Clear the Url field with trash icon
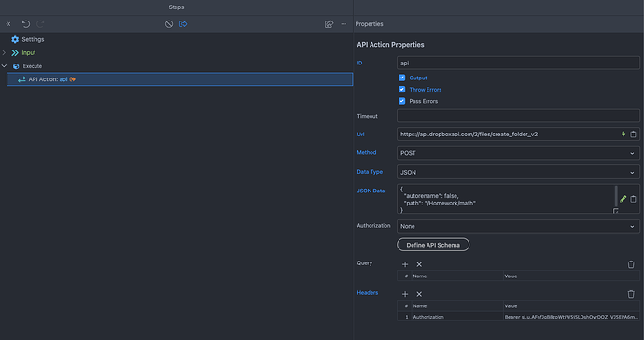Image resolution: width=644 pixels, height=340 pixels. [633, 134]
